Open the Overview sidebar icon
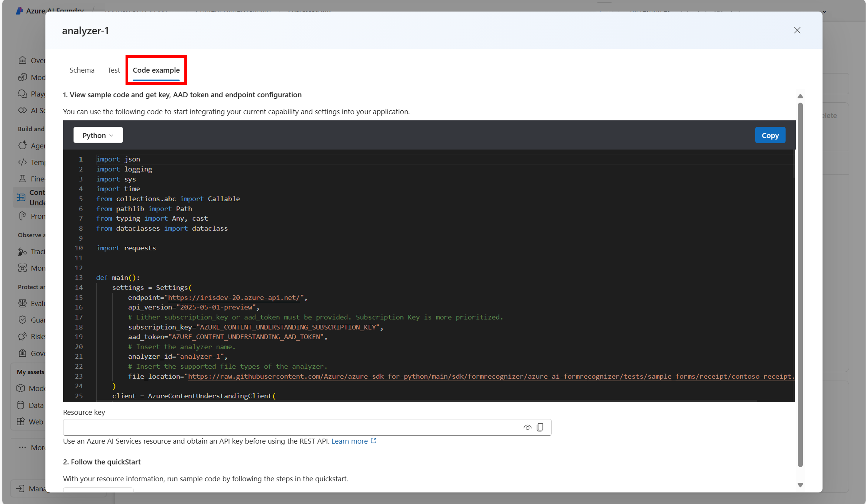The height and width of the screenshot is (504, 866). (22, 60)
